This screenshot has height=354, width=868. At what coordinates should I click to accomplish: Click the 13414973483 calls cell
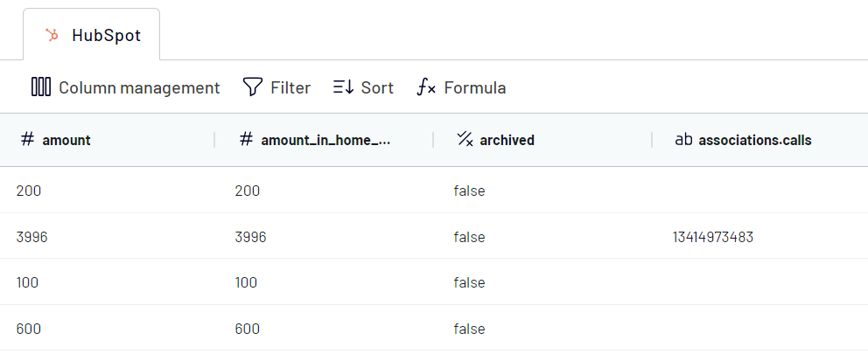click(x=713, y=237)
